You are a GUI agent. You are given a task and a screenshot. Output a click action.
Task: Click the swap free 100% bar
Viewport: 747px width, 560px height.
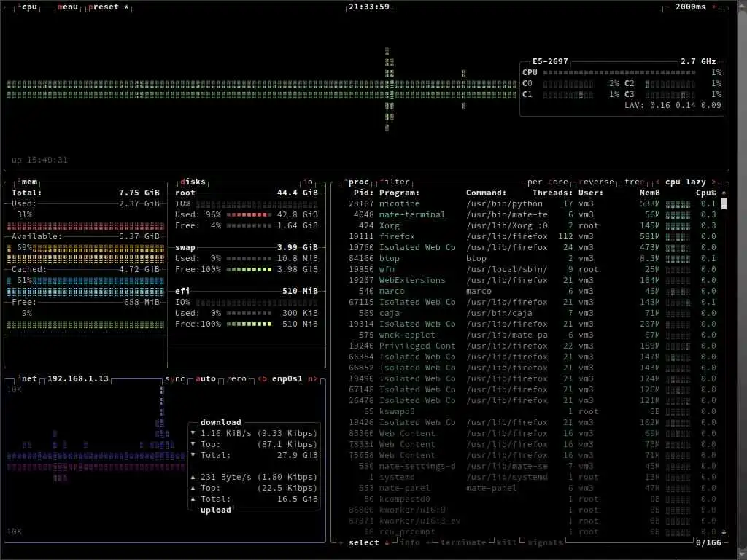pyautogui.click(x=249, y=270)
